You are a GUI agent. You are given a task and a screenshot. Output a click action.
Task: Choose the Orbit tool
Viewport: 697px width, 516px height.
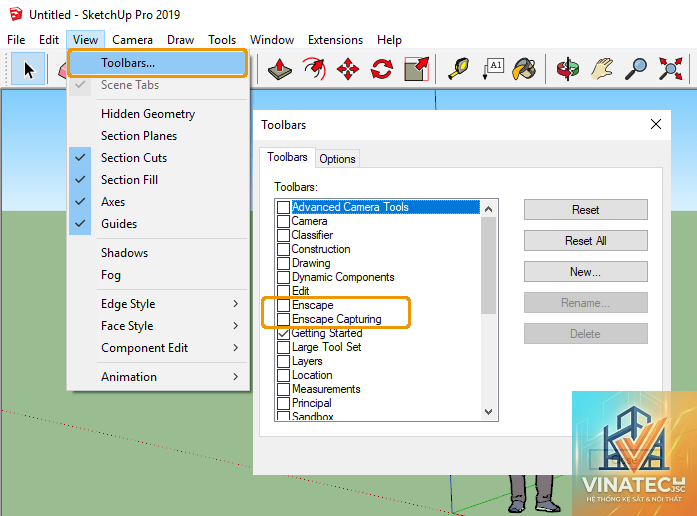click(568, 69)
